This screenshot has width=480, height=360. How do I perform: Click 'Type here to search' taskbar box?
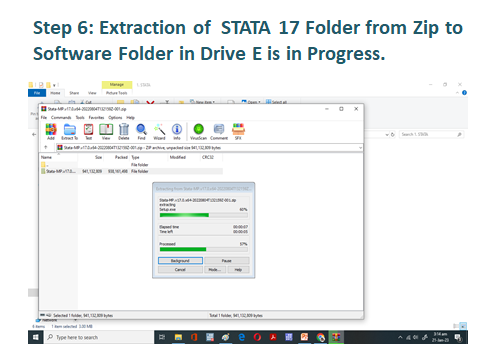pos(99,337)
